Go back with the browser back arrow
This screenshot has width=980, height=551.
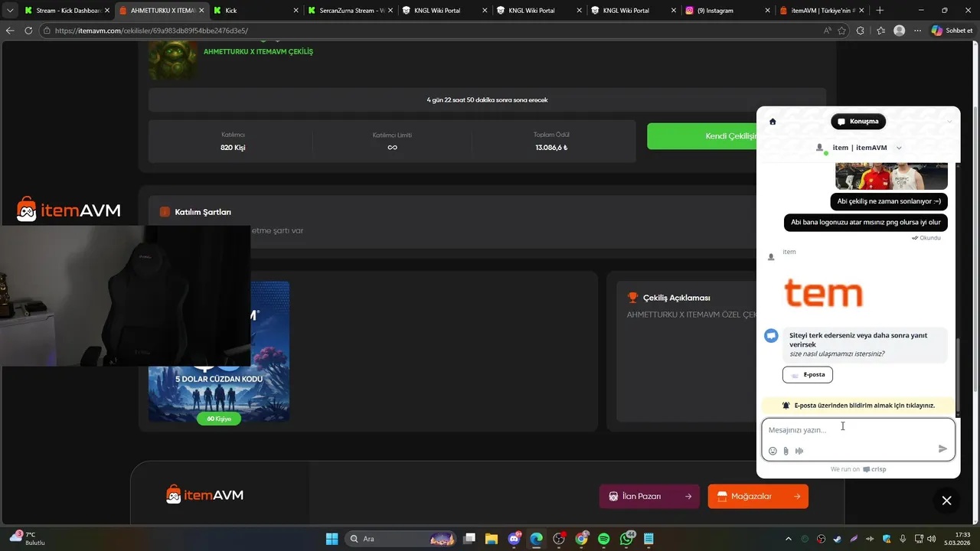tap(10, 31)
